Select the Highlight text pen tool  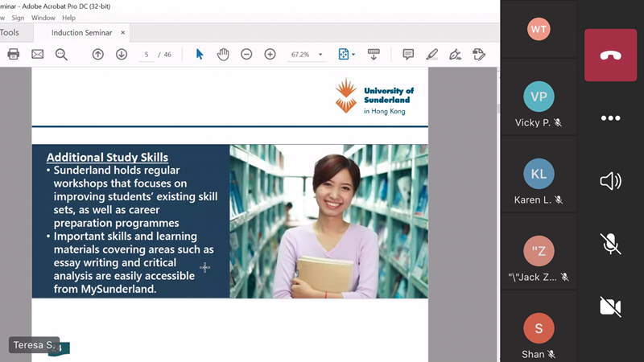pos(431,54)
